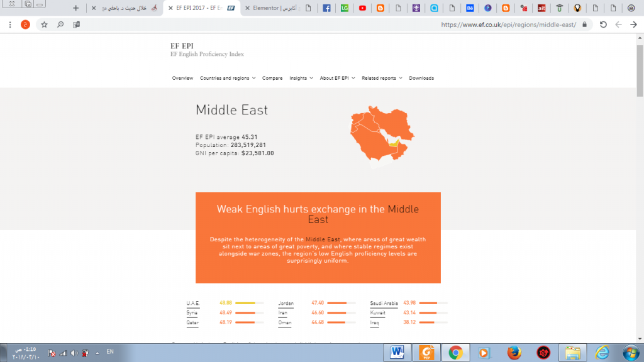Switch to the EF EPI 2017 tab
Screen dimensions: 644x362
[x=202, y=8]
